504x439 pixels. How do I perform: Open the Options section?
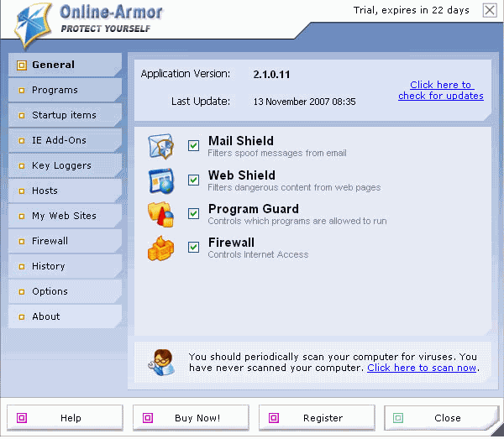click(65, 291)
